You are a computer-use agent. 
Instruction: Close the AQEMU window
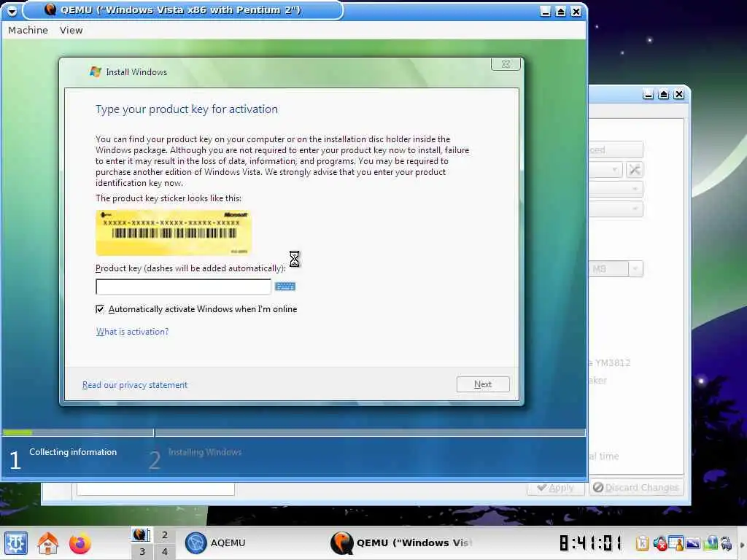(679, 94)
